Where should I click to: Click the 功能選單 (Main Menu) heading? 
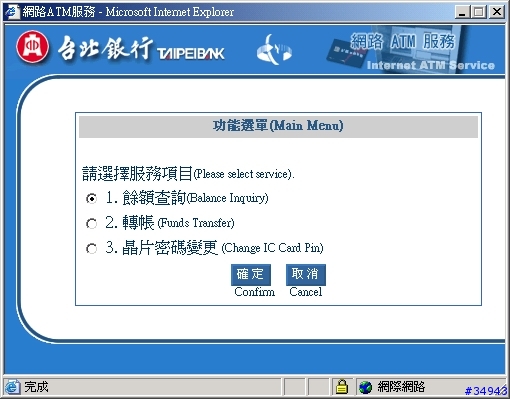(278, 126)
